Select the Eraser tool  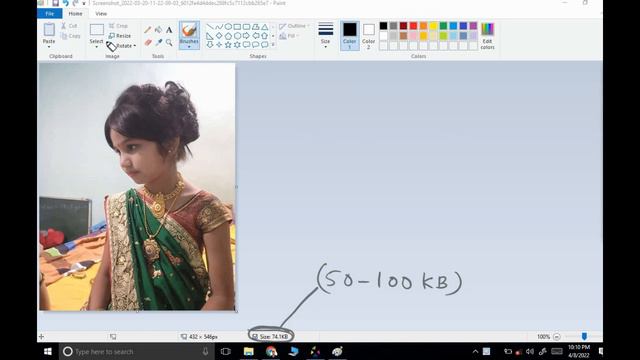click(x=148, y=42)
